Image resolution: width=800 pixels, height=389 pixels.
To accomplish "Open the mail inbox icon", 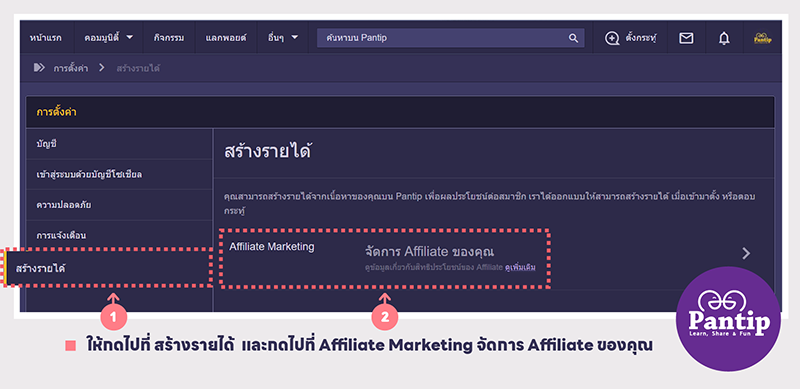I will pyautogui.click(x=686, y=38).
